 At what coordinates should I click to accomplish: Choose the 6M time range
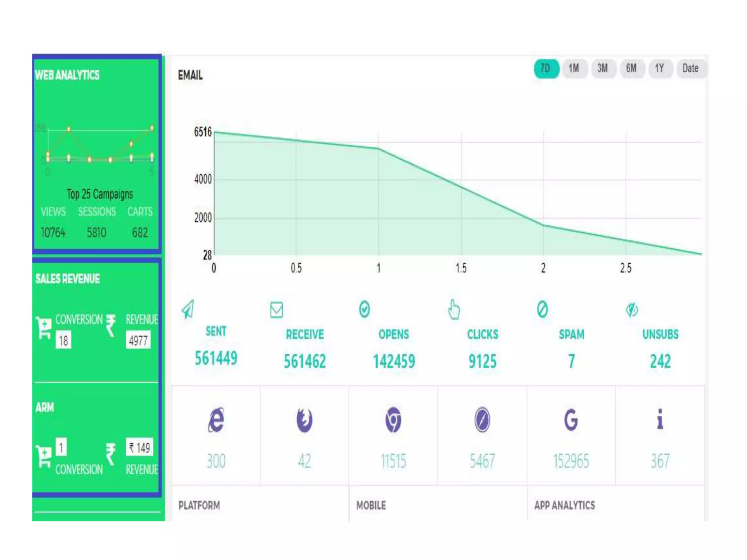pos(631,69)
